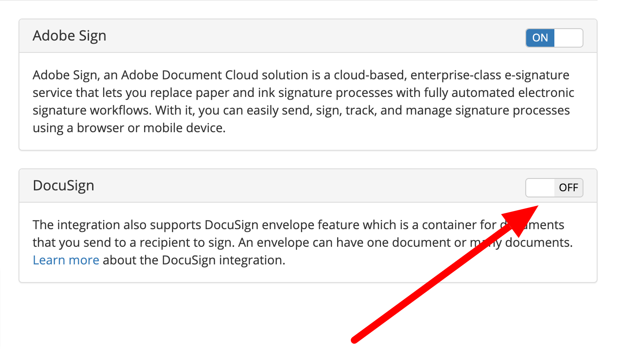Image resolution: width=624 pixels, height=364 pixels.
Task: Click the white handle of DocuSign switch
Action: [540, 188]
